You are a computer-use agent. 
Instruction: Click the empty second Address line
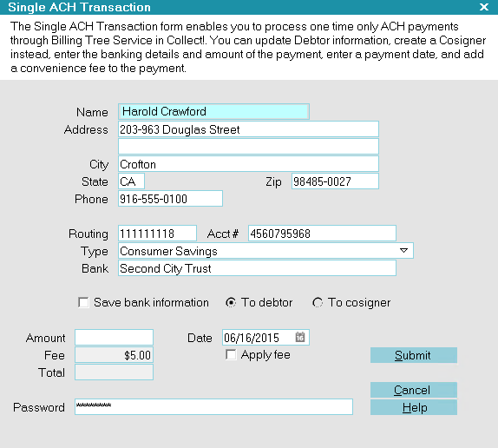[248, 147]
